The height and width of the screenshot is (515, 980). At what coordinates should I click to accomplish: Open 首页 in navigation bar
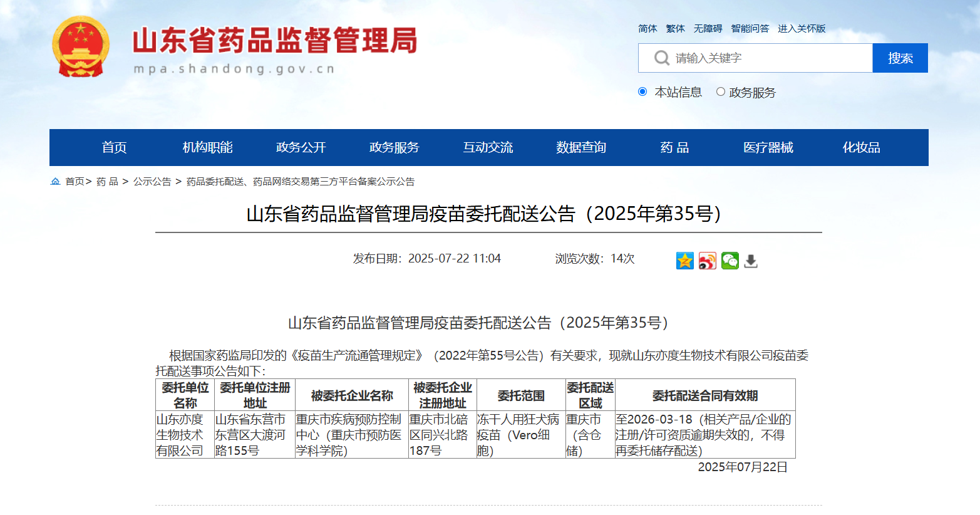[115, 147]
